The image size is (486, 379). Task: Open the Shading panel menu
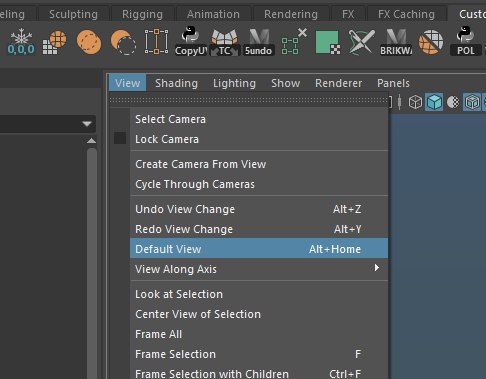point(176,83)
